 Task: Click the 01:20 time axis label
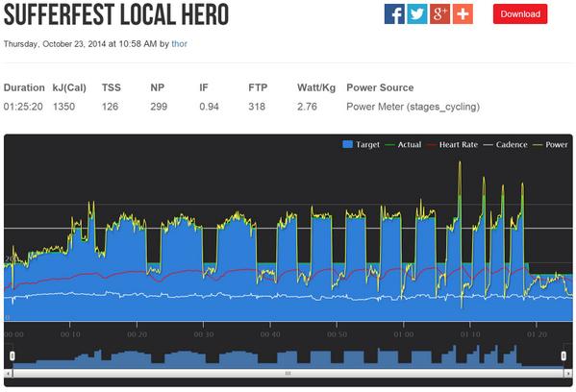[x=538, y=334]
